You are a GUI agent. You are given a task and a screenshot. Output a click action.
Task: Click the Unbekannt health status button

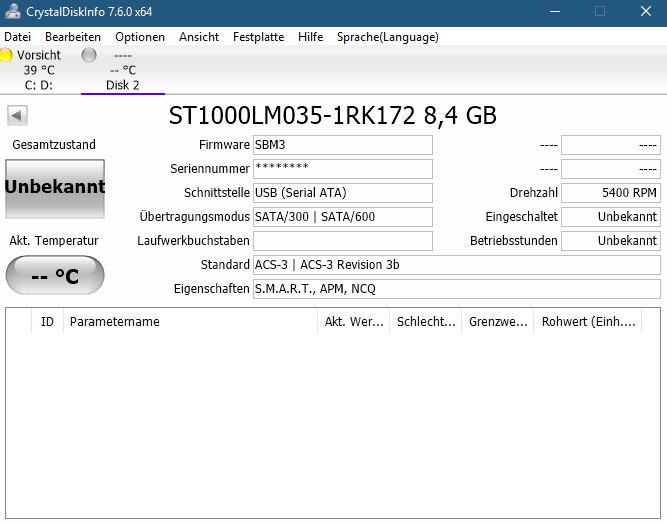[55, 189]
